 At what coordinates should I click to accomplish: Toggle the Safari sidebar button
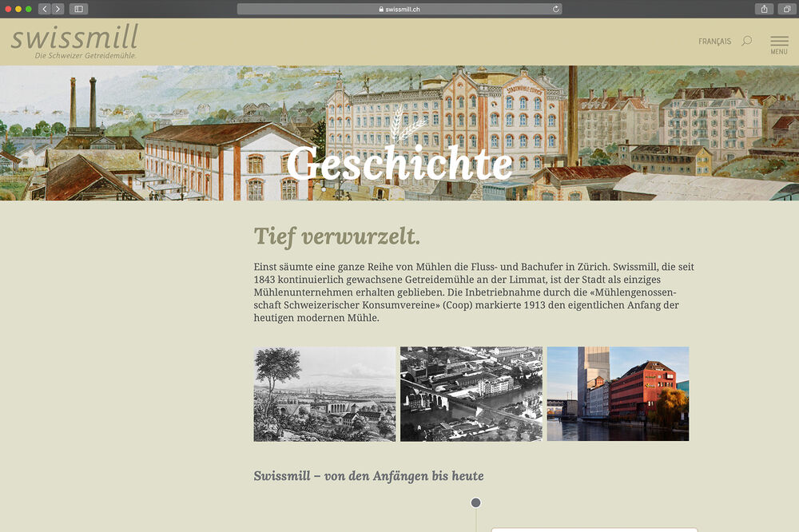click(78, 9)
